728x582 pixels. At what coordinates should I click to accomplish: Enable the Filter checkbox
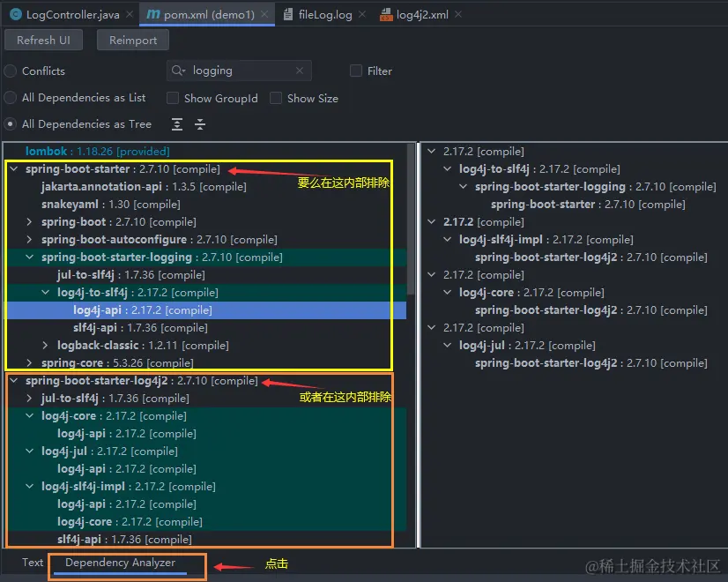click(356, 71)
